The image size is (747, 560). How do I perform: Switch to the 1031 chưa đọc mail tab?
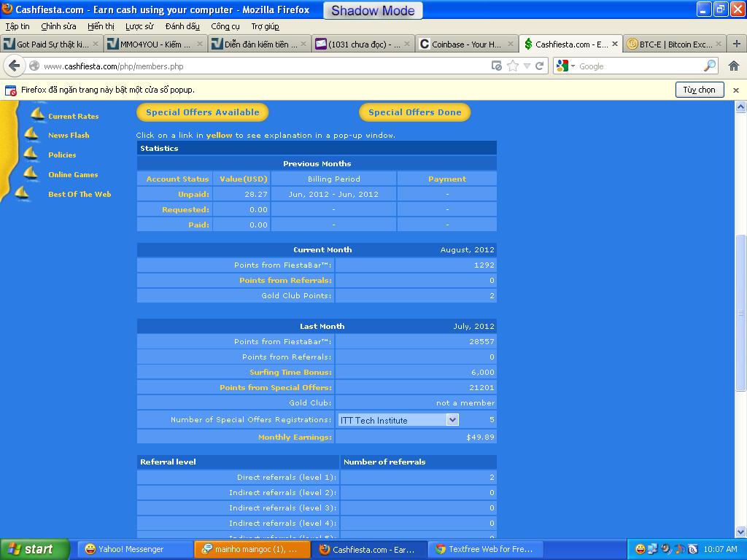(363, 44)
